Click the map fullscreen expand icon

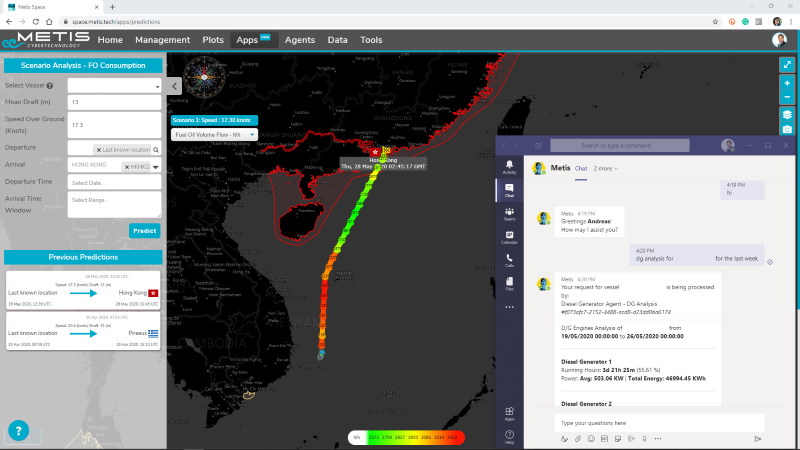tap(787, 65)
